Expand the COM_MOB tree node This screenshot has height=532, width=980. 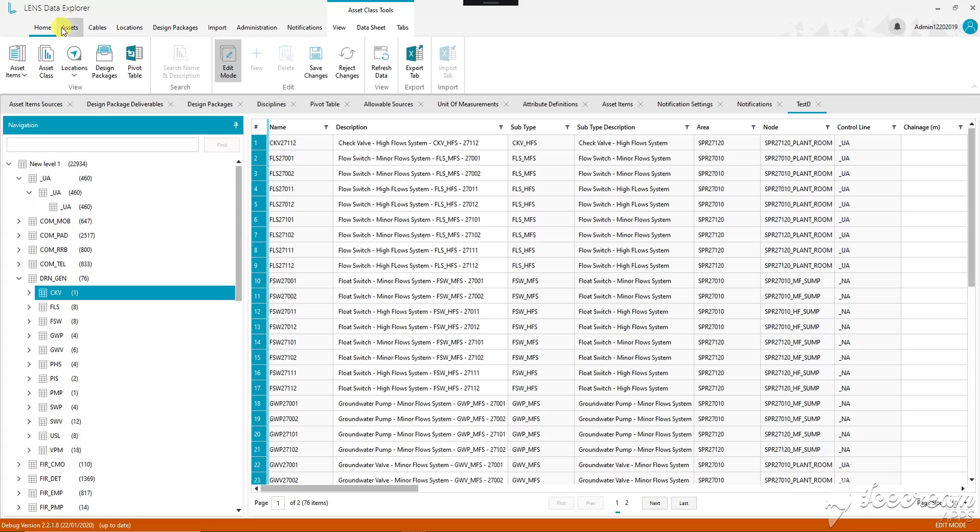(19, 221)
